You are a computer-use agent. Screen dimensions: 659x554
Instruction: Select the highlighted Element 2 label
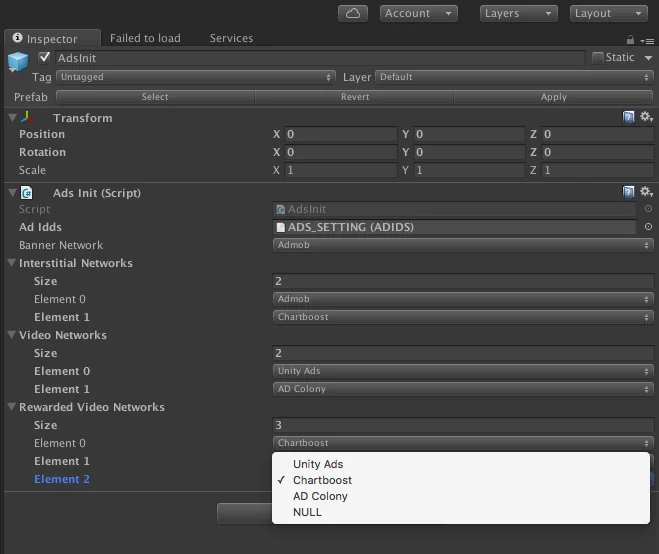(62, 479)
